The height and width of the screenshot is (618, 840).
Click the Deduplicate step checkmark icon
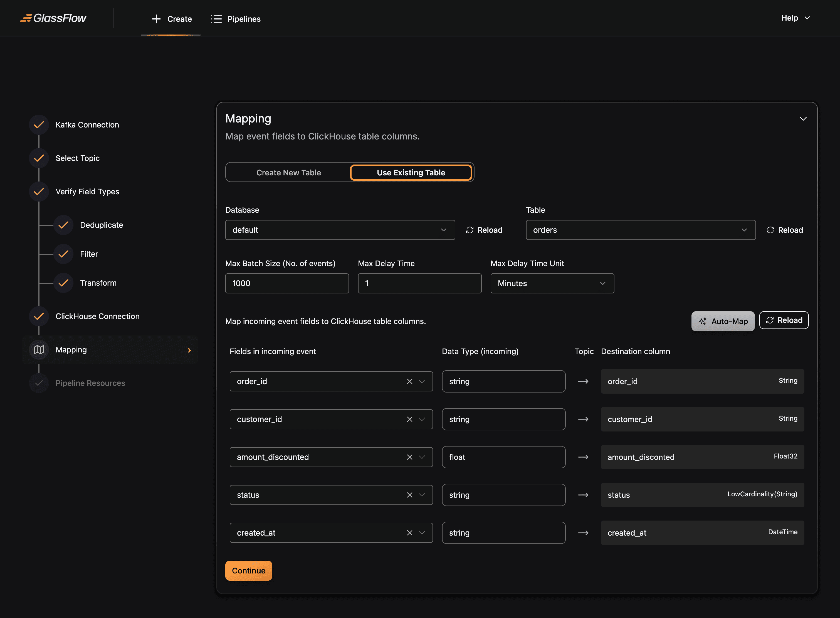click(63, 225)
